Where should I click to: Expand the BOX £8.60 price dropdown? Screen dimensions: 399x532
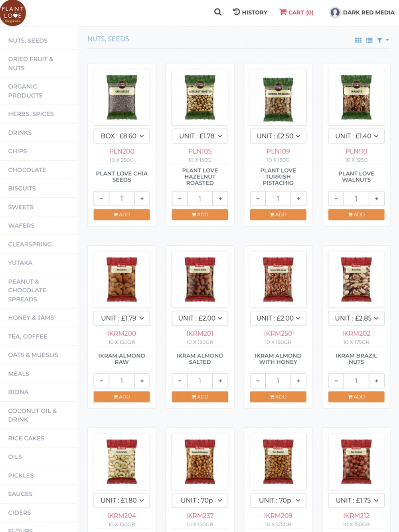tap(122, 136)
